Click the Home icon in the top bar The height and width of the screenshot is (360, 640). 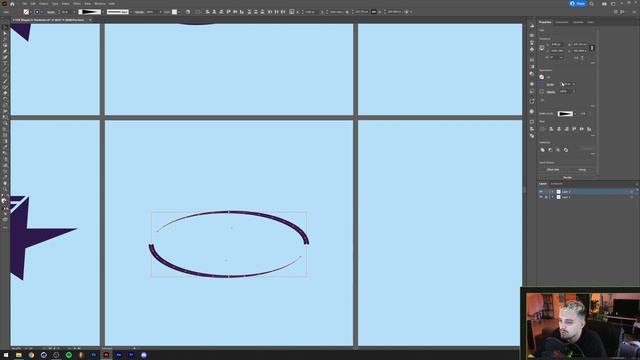(12, 4)
